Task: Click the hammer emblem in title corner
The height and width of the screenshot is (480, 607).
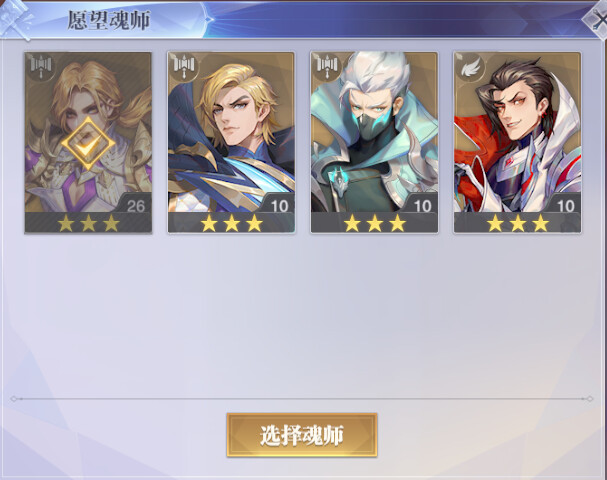Action: [16, 19]
